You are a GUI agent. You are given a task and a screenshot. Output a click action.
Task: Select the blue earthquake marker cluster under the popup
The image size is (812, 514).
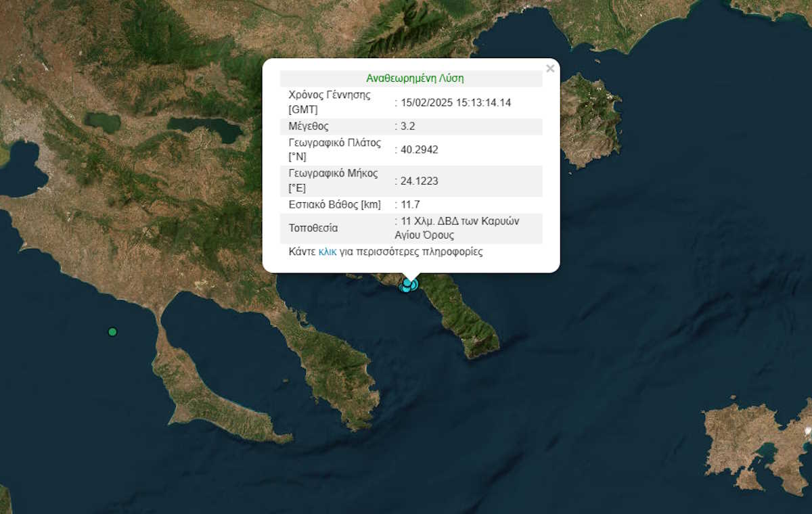coord(409,285)
